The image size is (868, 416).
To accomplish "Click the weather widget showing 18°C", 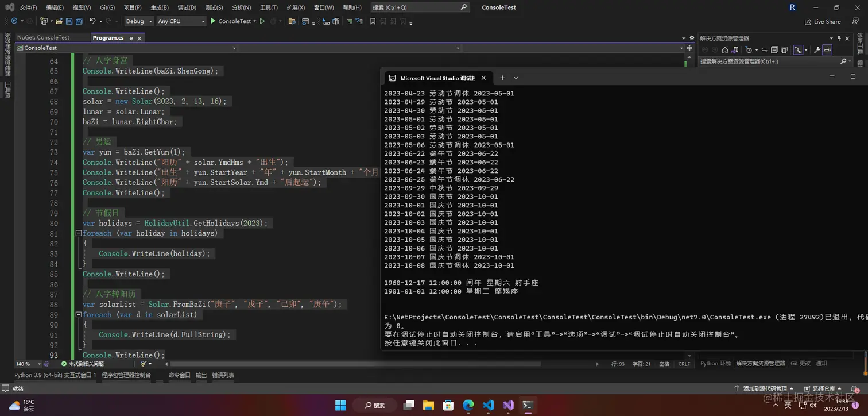I will [21, 405].
